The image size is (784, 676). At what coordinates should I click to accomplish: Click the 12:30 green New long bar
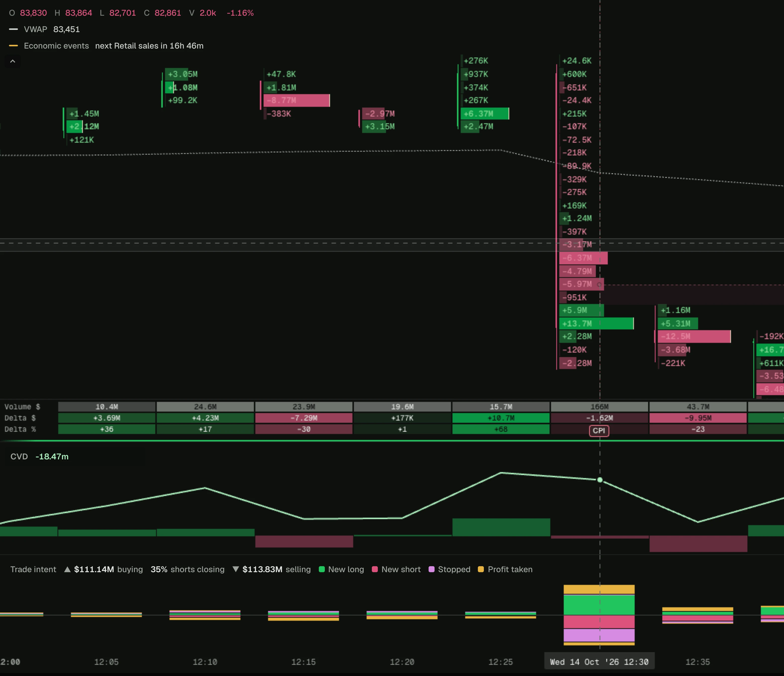click(599, 605)
